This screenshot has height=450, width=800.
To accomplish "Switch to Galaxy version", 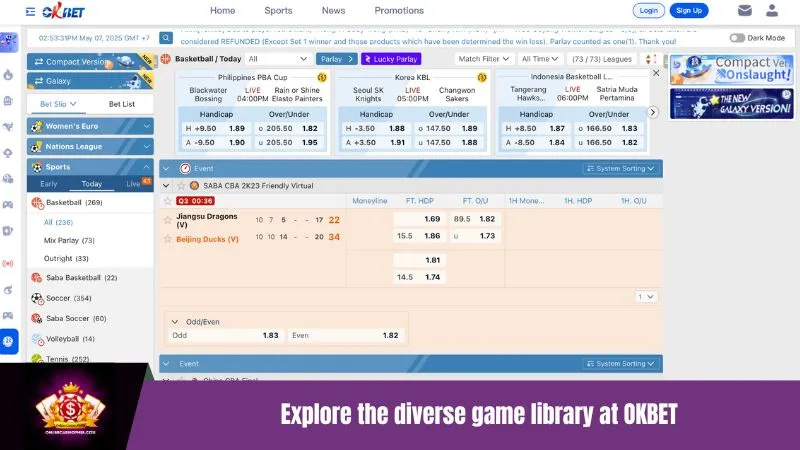I will 90,81.
